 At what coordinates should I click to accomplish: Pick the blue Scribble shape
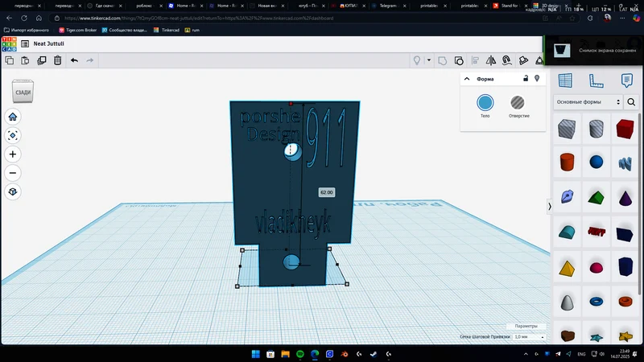[x=625, y=163]
